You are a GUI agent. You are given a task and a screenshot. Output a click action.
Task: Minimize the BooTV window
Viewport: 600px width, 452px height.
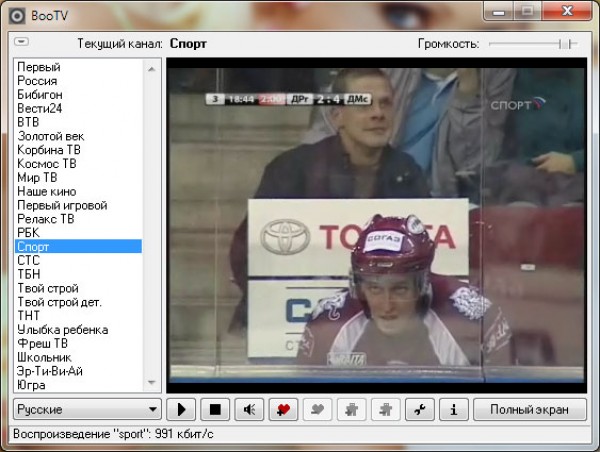pyautogui.click(x=499, y=11)
